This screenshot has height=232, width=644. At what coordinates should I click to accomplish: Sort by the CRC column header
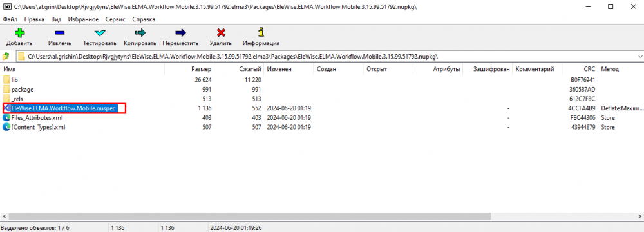(x=580, y=69)
